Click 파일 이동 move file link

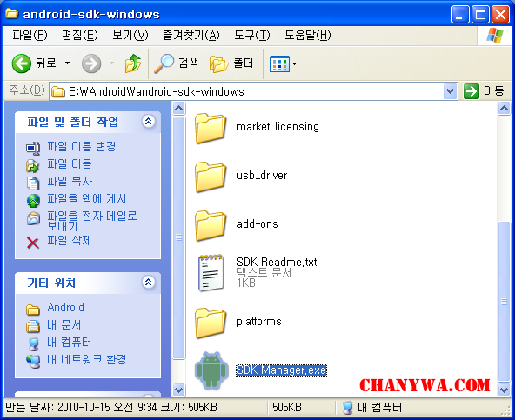pyautogui.click(x=70, y=163)
